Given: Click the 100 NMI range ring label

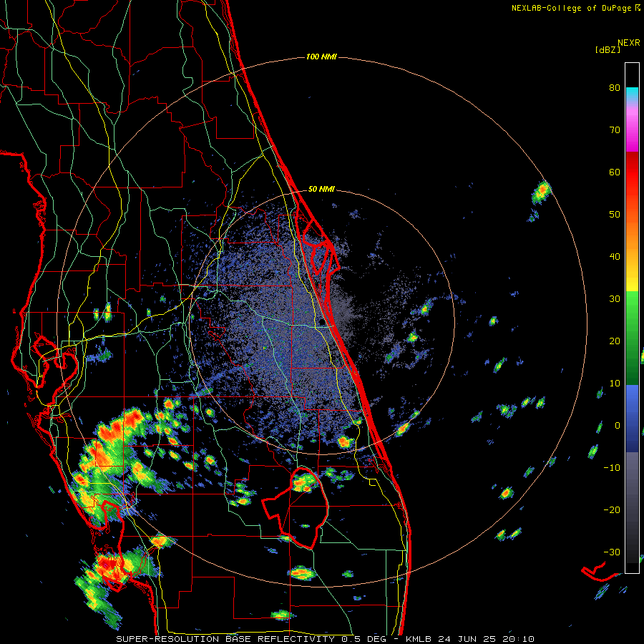Looking at the screenshot, I should 321,57.
